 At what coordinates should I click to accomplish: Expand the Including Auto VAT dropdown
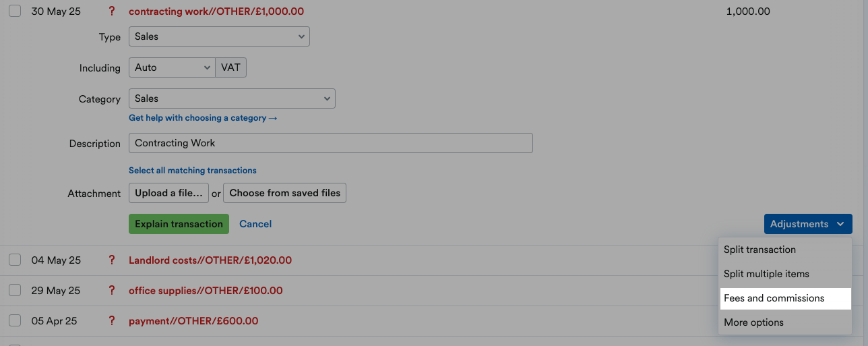172,67
